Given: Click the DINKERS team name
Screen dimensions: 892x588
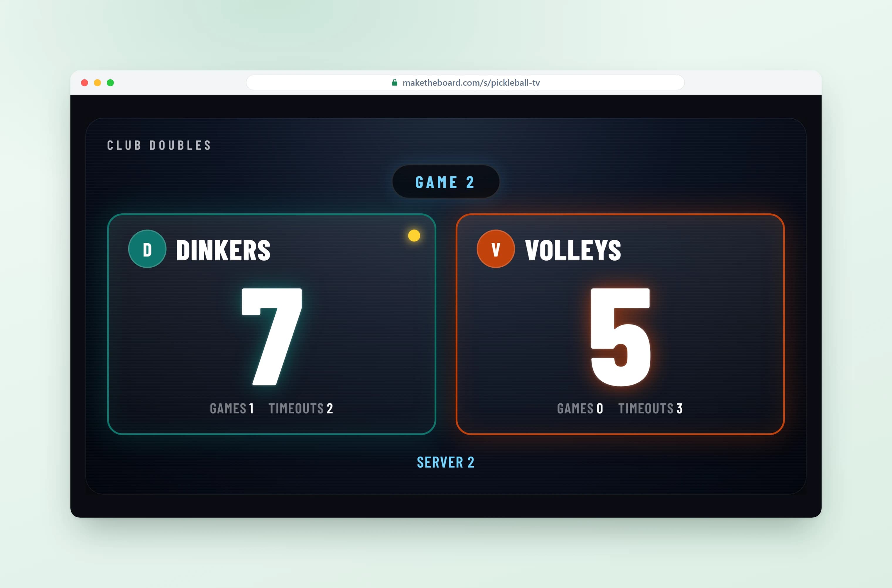Looking at the screenshot, I should [223, 250].
